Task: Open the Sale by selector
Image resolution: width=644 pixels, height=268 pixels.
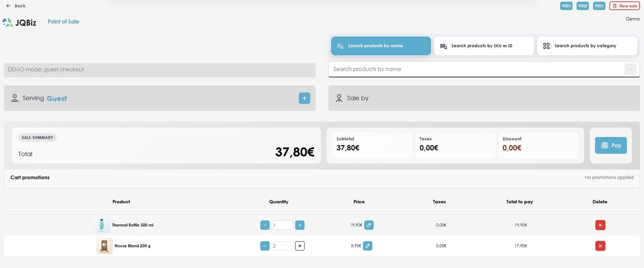Action: 484,98
